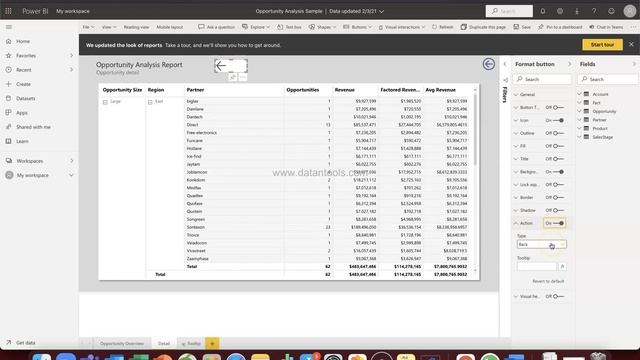Click Save in the toolbar
This screenshot has width=640, height=360.
click(x=522, y=27)
